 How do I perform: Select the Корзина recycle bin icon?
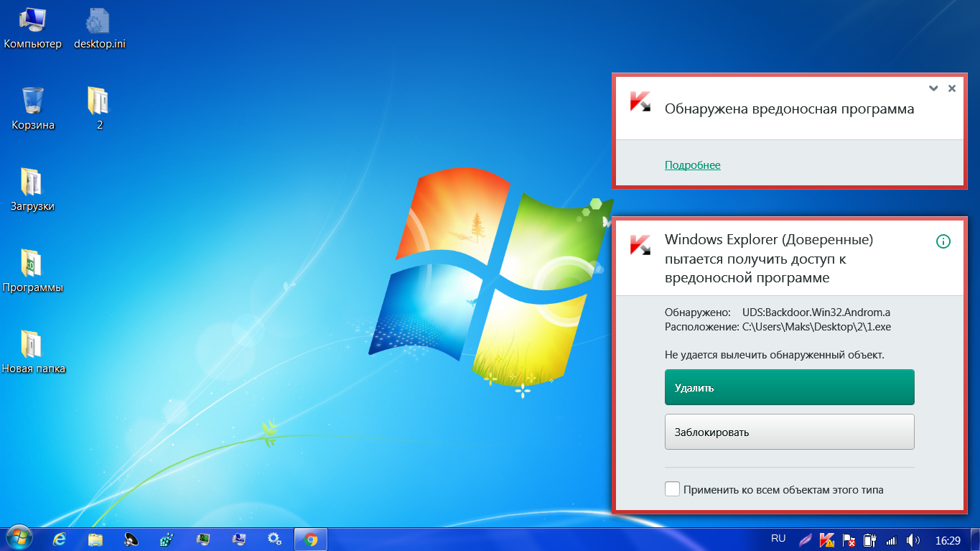[33, 109]
